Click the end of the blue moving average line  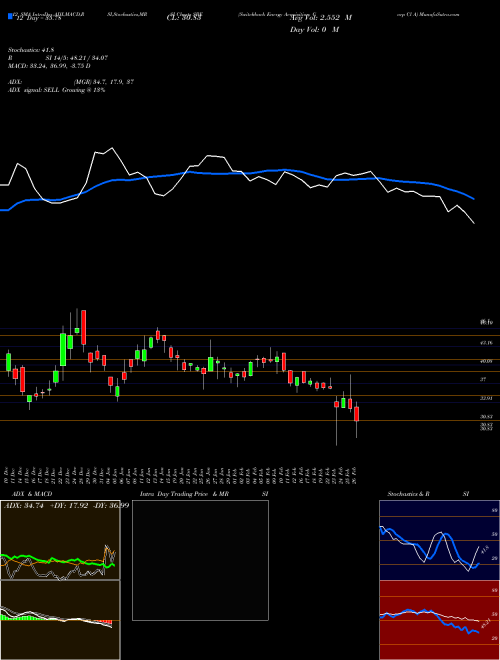[474, 199]
